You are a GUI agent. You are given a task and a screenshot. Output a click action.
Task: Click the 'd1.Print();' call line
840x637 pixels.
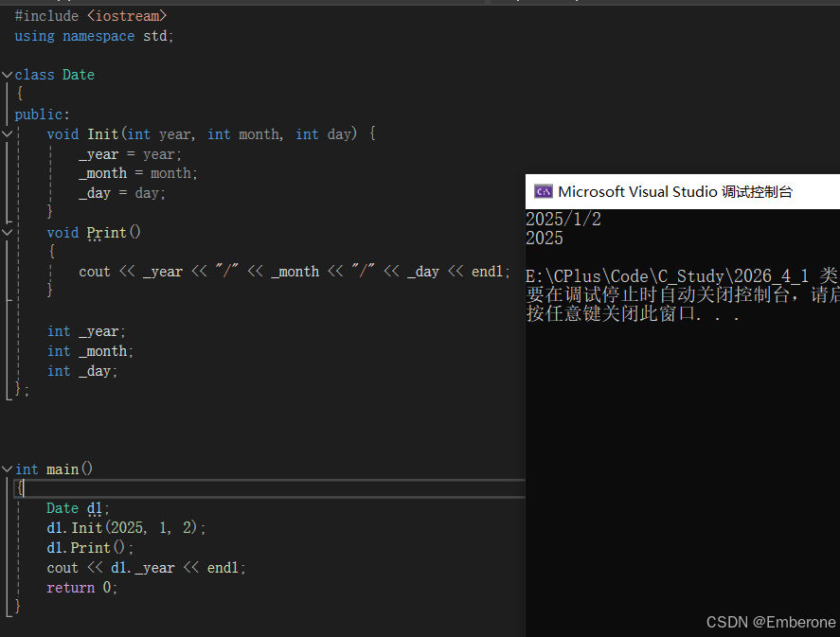90,548
